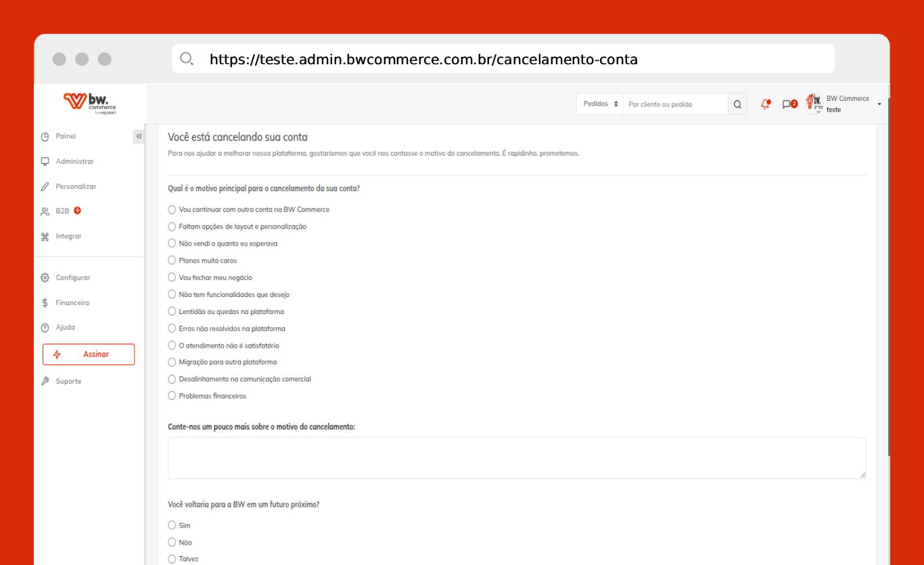The height and width of the screenshot is (565, 924).
Task: Click the browser URL address bar
Action: tap(503, 59)
